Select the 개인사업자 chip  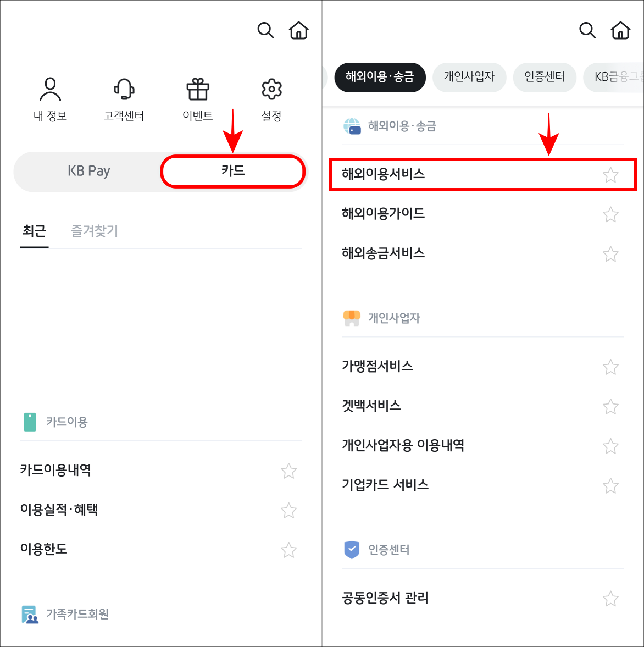click(x=469, y=78)
